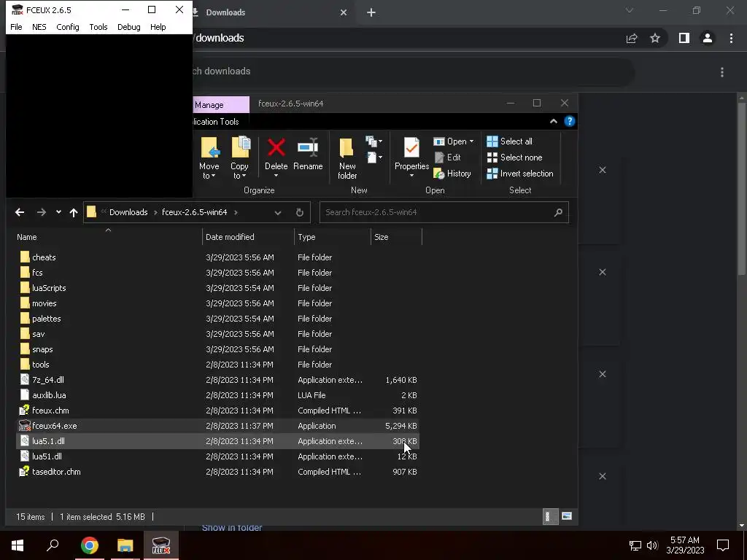Open a new Chrome tab

(x=371, y=12)
